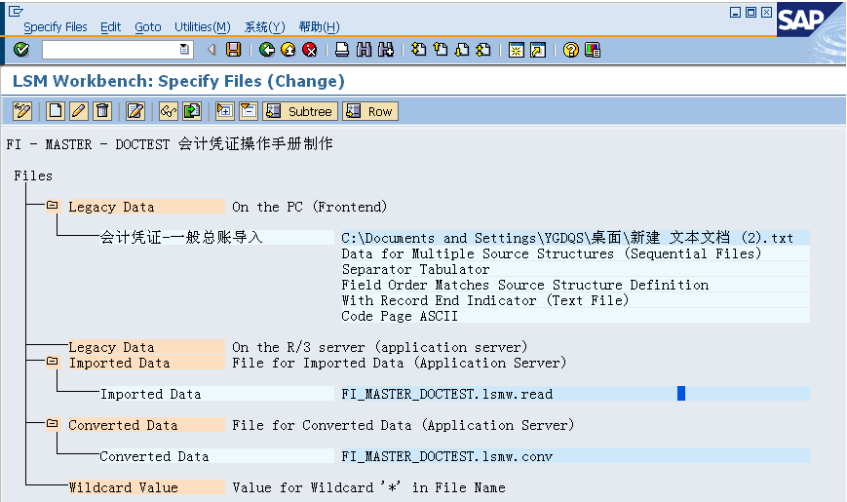Click the green arrow document icon

click(x=192, y=111)
